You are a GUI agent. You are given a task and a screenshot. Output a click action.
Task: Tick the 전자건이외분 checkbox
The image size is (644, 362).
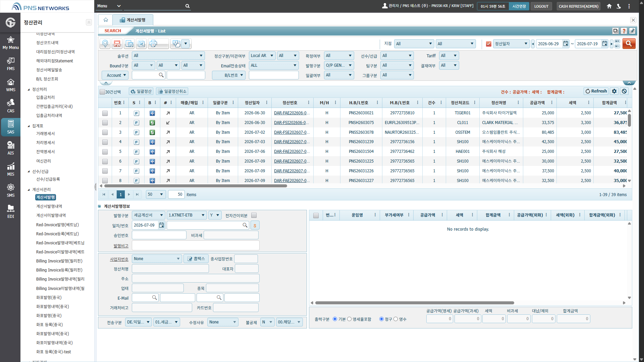click(254, 215)
